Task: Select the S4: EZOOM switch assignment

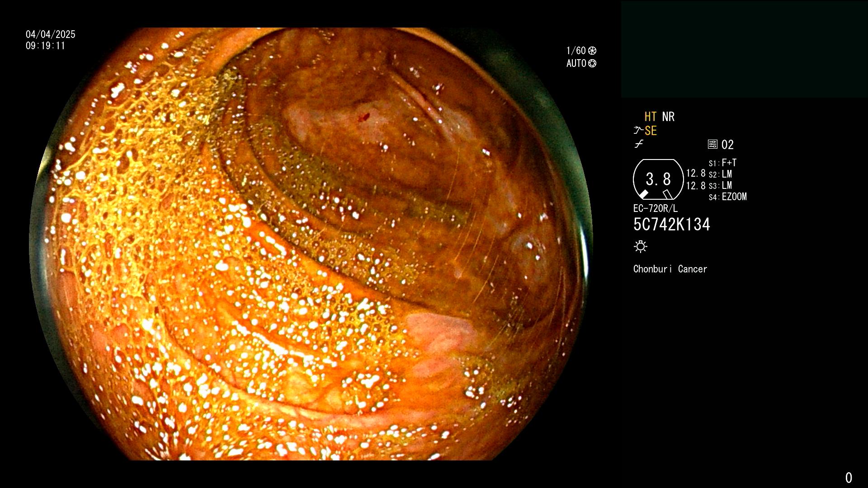Action: [727, 197]
